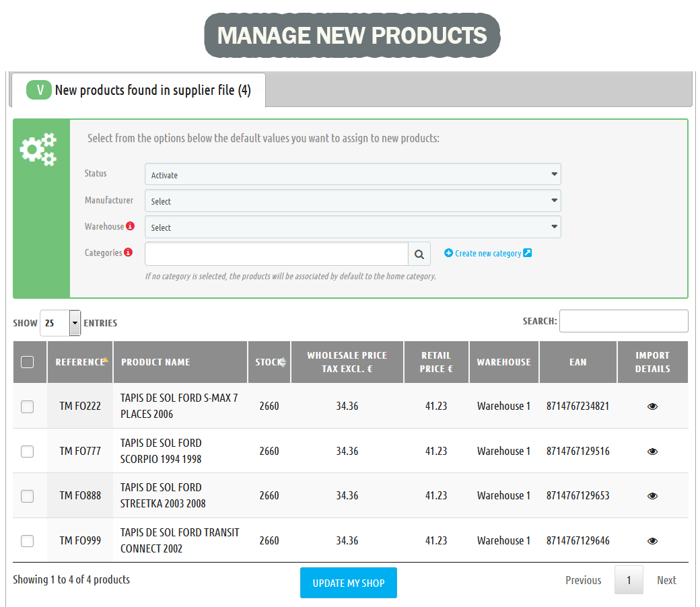Expand the Manufacturer select dropdown
Image resolution: width=700 pixels, height=607 pixels.
coord(353,201)
